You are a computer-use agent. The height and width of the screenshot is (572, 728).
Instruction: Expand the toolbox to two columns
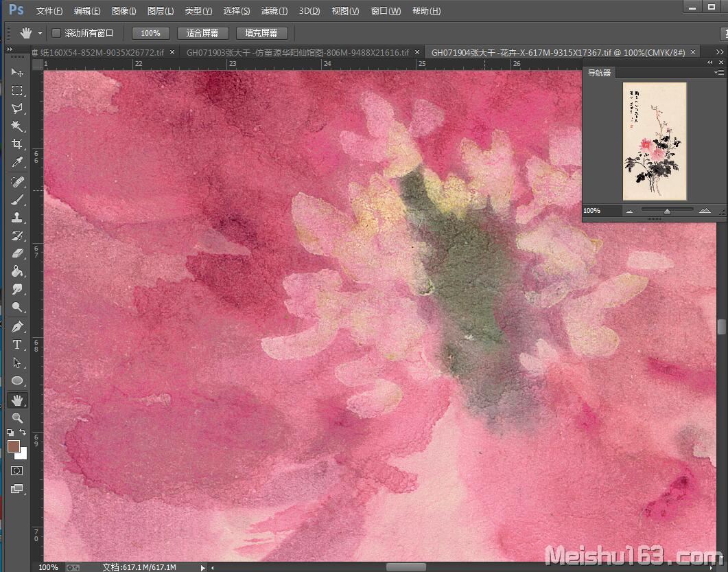(x=10, y=49)
